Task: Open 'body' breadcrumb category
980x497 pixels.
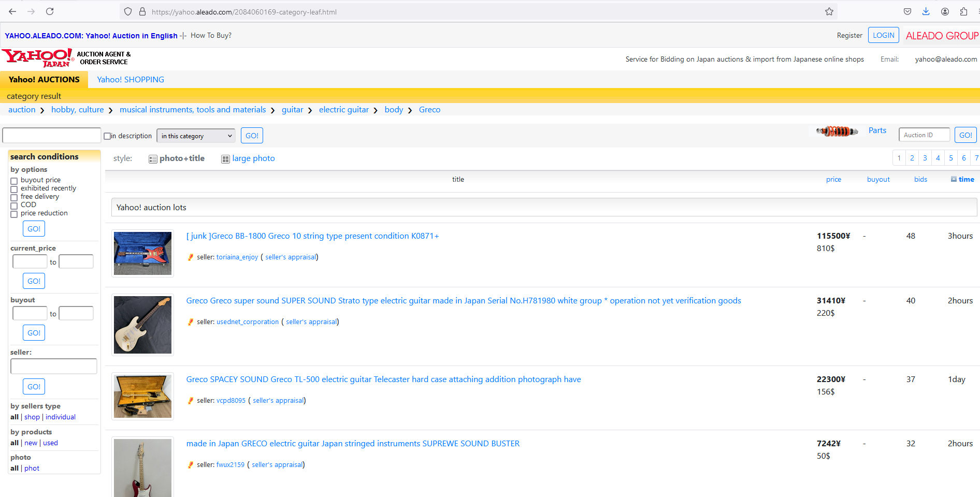Action: [394, 110]
